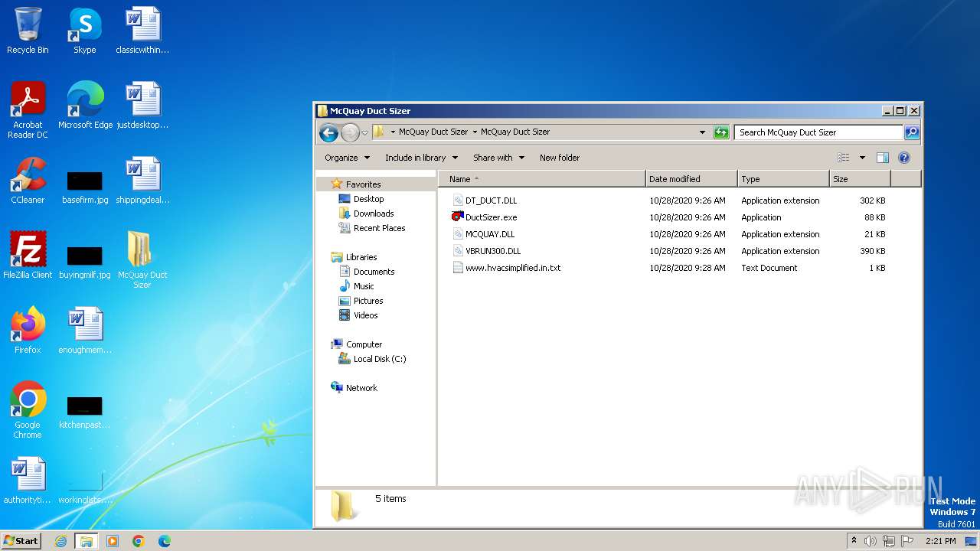Sort by Name column header
Viewport: 980px width, 551px height.
pos(542,179)
